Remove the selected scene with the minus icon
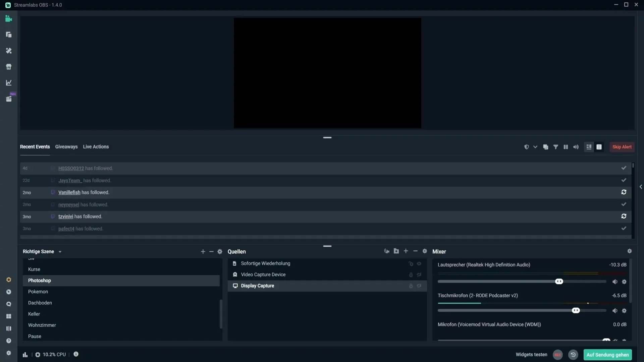 point(211,252)
